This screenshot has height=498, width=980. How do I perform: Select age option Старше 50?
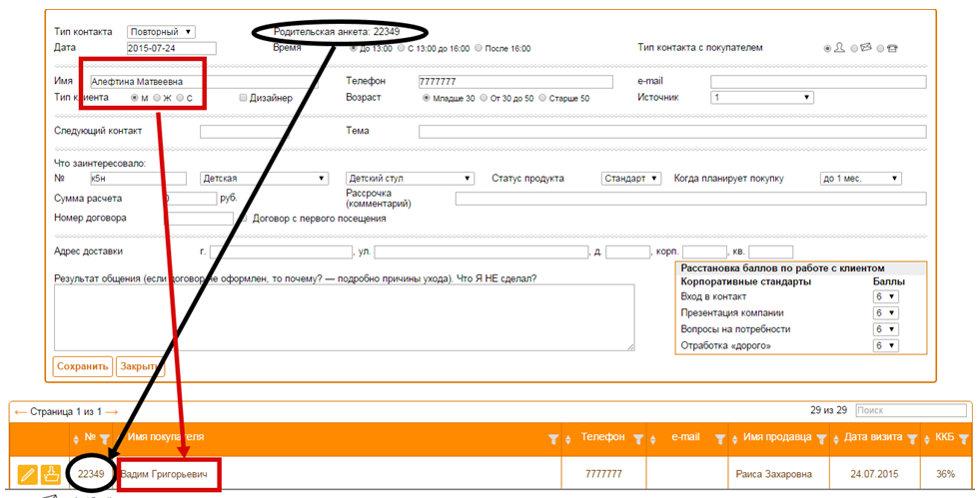coord(542,98)
